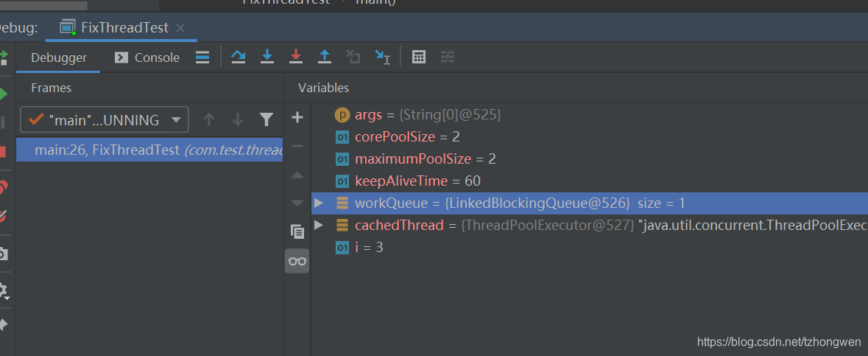The image size is (868, 356).
Task: Click the layout icon next to Console
Action: (x=202, y=57)
